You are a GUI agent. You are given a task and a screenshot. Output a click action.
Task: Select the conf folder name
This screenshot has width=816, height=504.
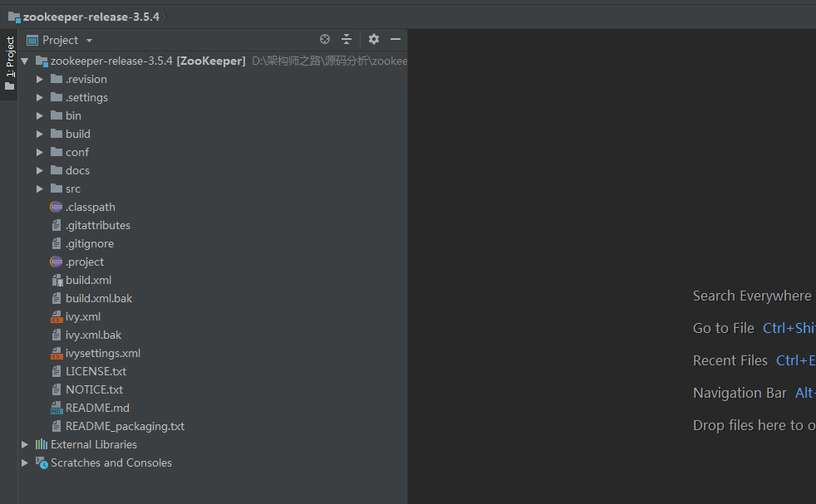click(x=77, y=152)
